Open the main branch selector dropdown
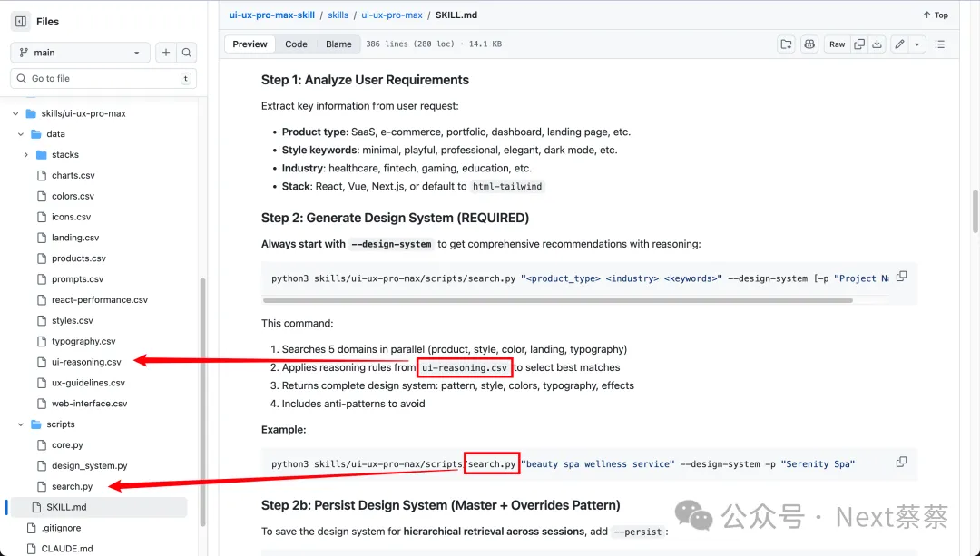Image resolution: width=980 pixels, height=556 pixels. (80, 53)
